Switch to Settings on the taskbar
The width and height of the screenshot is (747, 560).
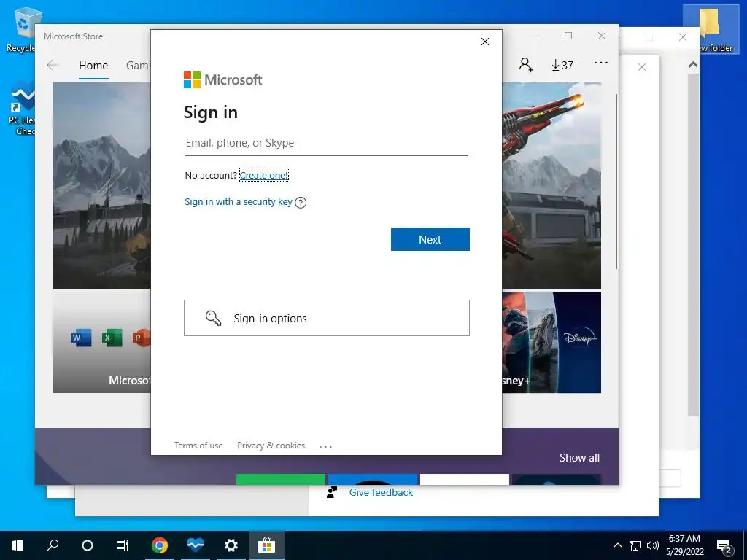coord(231,545)
